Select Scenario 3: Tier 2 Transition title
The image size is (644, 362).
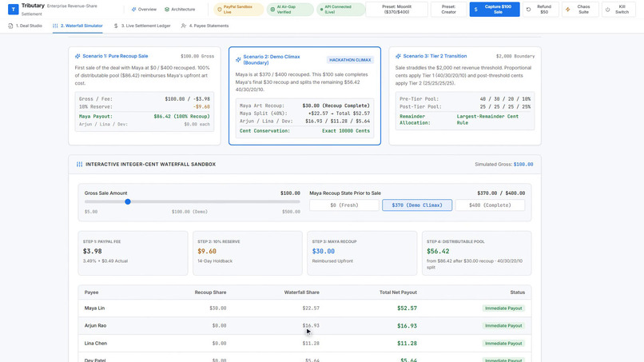coord(435,56)
